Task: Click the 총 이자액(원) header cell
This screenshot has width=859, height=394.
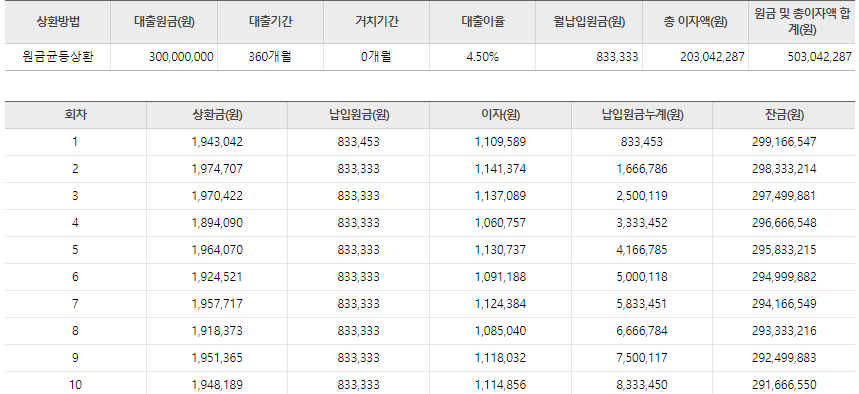Action: click(x=695, y=22)
